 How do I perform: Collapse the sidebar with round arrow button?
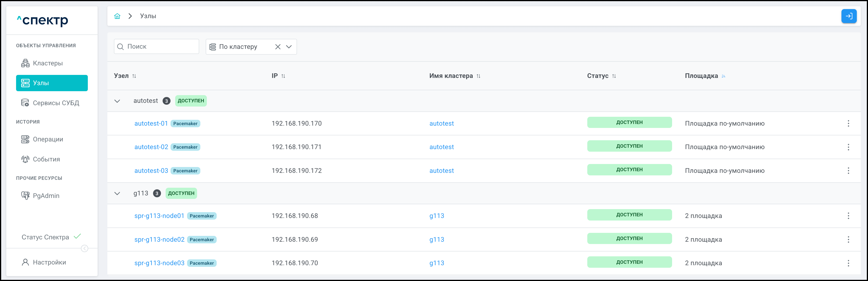click(85, 248)
